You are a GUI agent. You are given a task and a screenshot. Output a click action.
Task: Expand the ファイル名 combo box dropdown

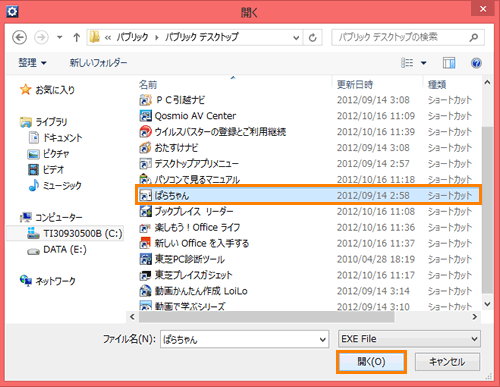[x=323, y=340]
